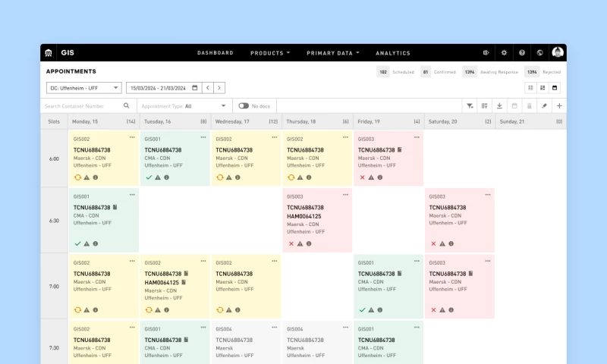
Task: Click the info icon on Thursday 6:30 card
Action: tap(309, 243)
